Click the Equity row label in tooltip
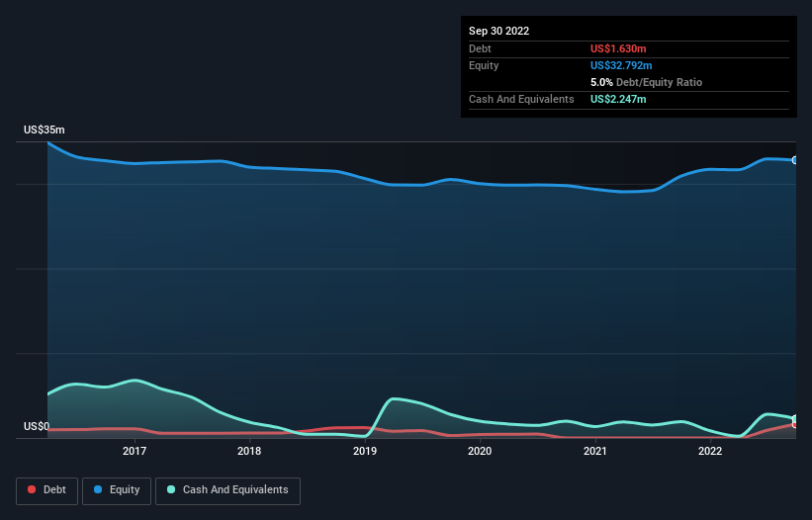Screen dimensions: 812x520 (484, 65)
